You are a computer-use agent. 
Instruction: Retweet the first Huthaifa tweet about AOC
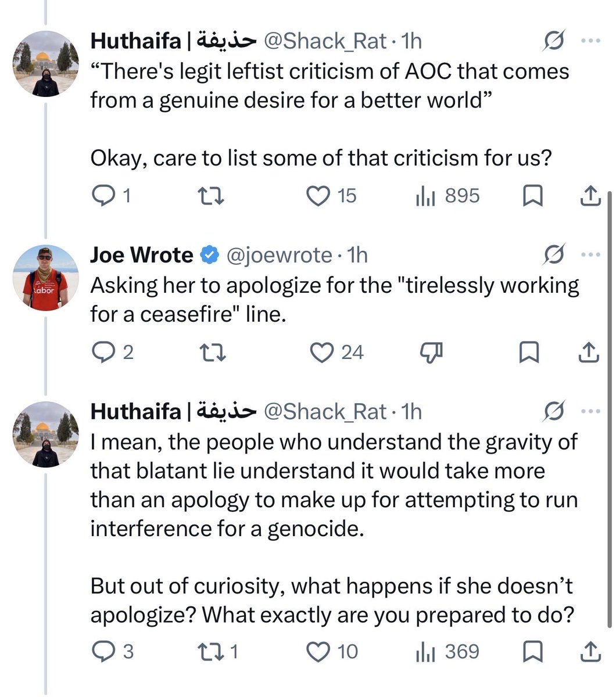point(212,196)
